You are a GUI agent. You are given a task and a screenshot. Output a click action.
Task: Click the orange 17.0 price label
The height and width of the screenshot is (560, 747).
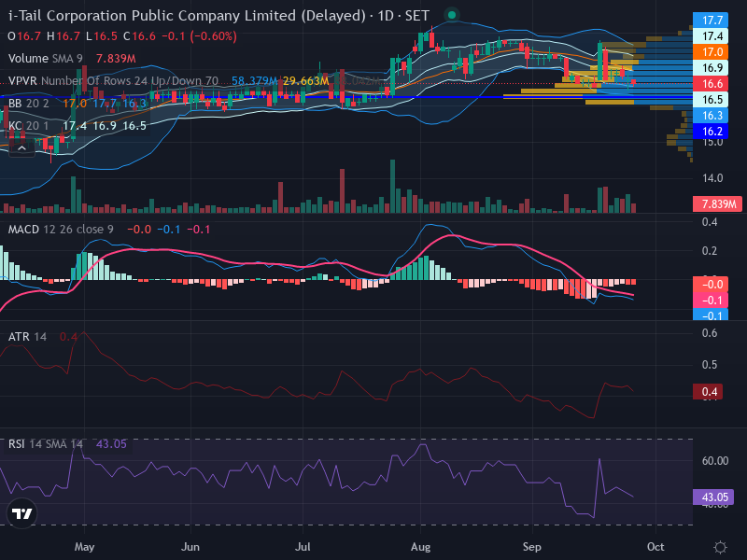[711, 52]
